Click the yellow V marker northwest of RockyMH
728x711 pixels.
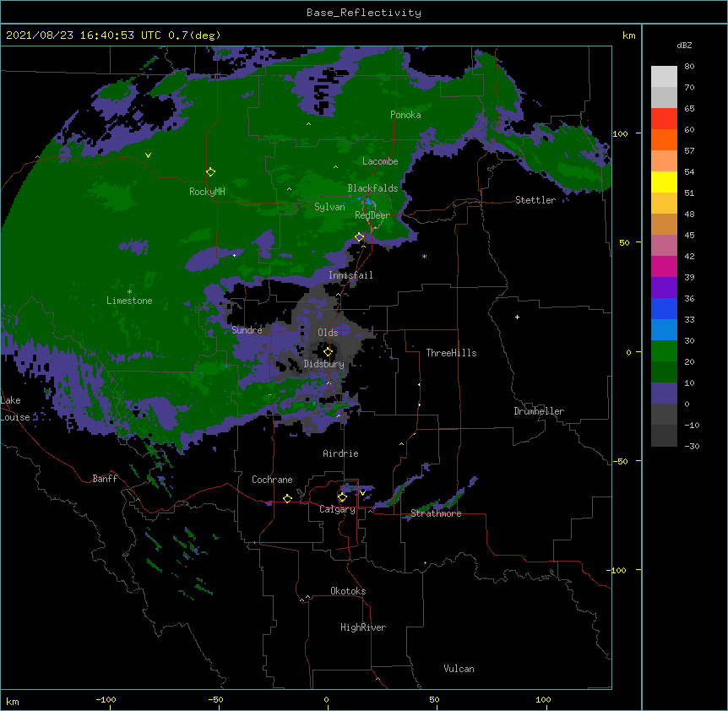tap(148, 155)
